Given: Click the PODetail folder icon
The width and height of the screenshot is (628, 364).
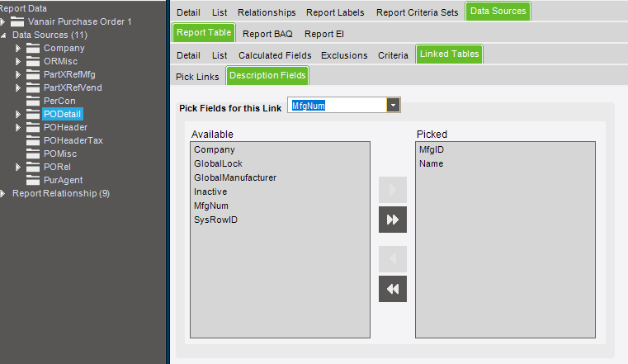Looking at the screenshot, I should (x=33, y=115).
